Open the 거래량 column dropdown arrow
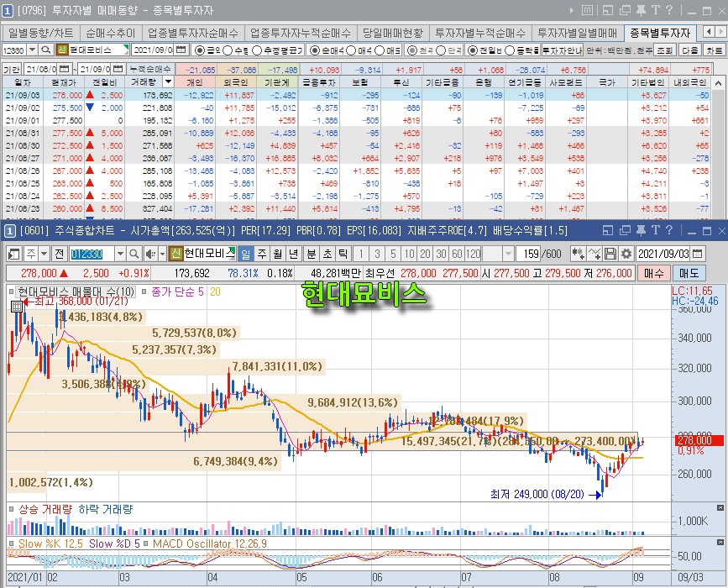Screen dimensions: 728x588 [x=168, y=82]
